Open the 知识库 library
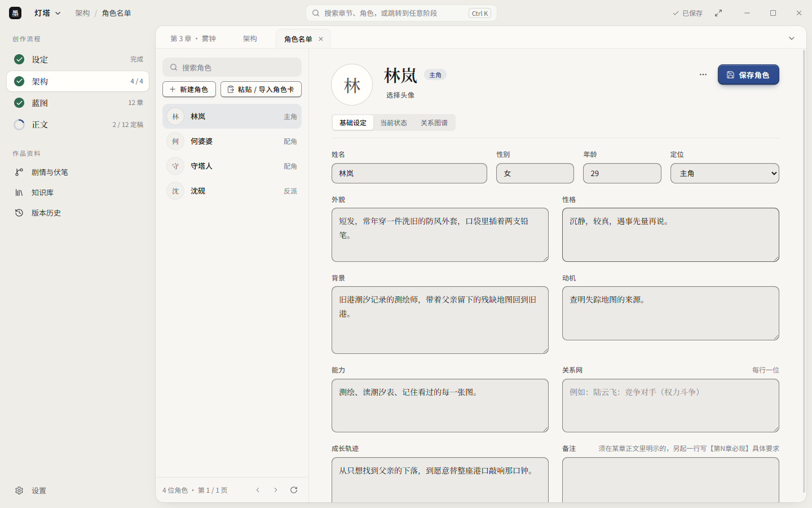This screenshot has height=508, width=812. [78, 192]
